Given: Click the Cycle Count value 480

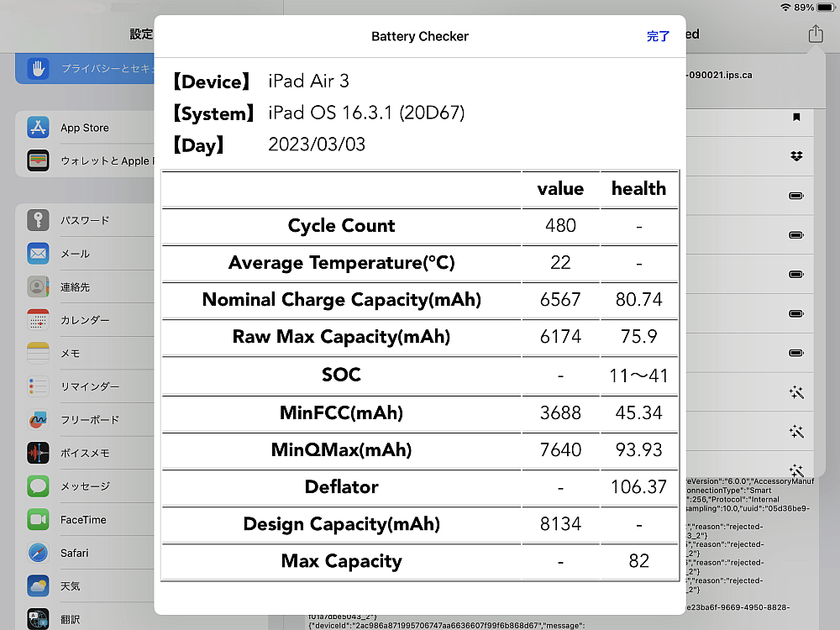Looking at the screenshot, I should pyautogui.click(x=560, y=225).
